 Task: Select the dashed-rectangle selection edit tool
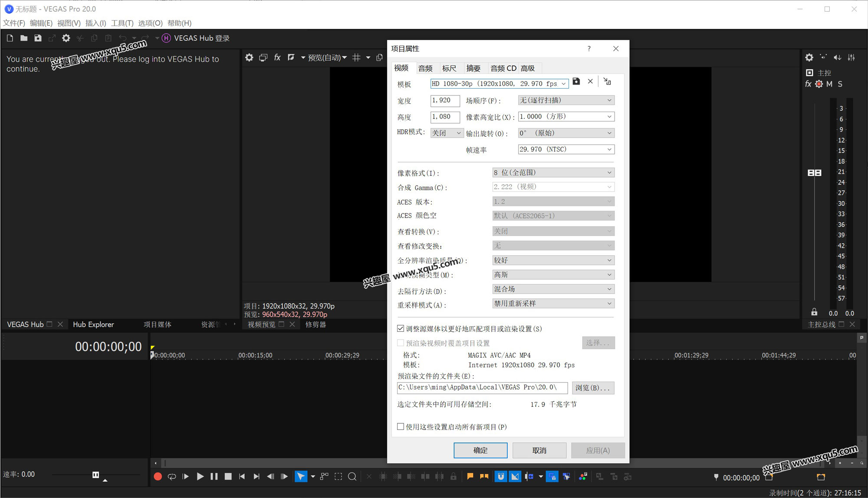click(338, 477)
